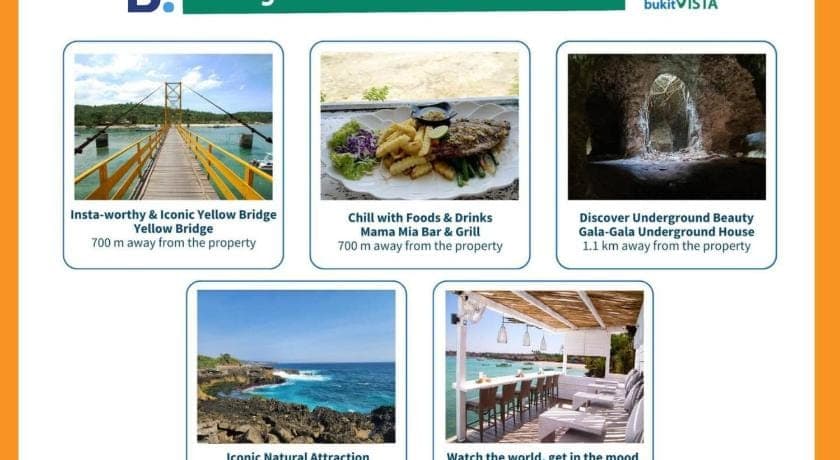Viewport: 840px width, 460px height.
Task: Click distance text under Mama Mia
Action: point(420,246)
